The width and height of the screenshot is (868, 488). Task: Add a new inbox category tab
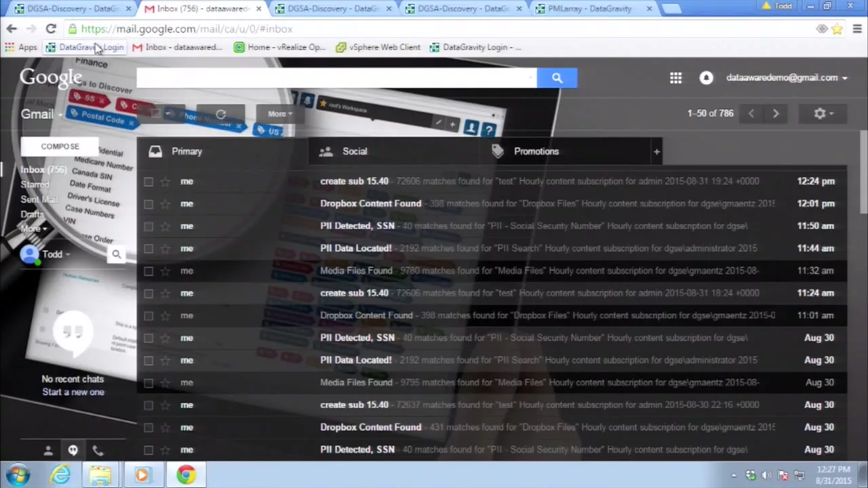coord(656,151)
